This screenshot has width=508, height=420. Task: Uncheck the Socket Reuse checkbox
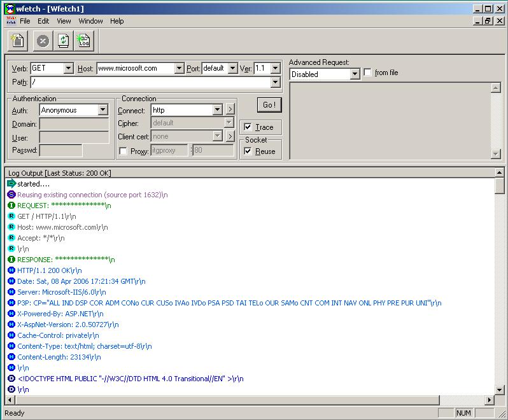[248, 151]
